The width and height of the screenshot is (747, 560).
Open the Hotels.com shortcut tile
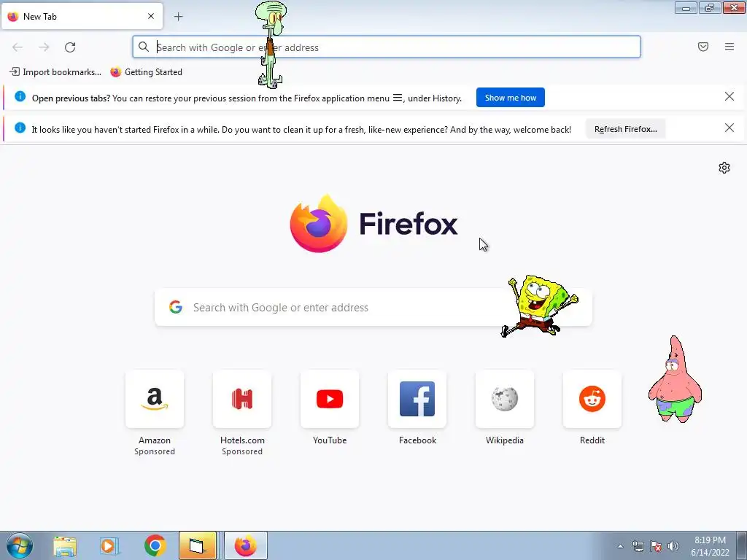pyautogui.click(x=242, y=399)
